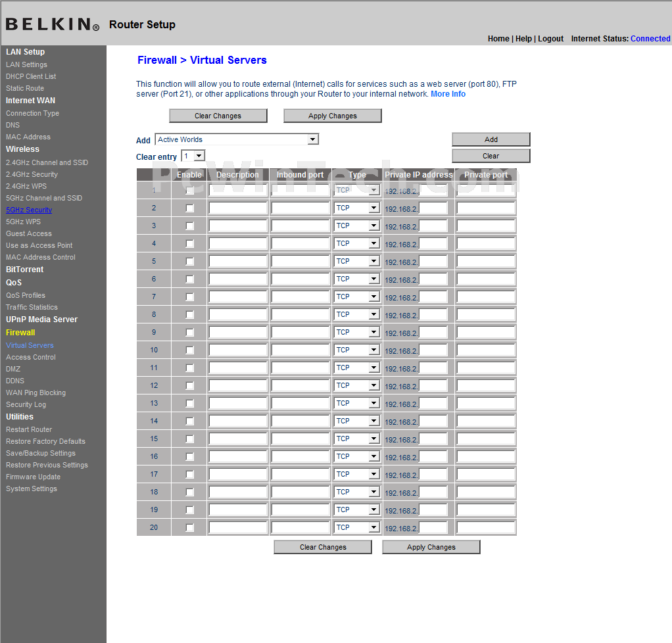Click the Inbound port field in row 18
Viewport: 672px width, 643px height.
tap(300, 492)
